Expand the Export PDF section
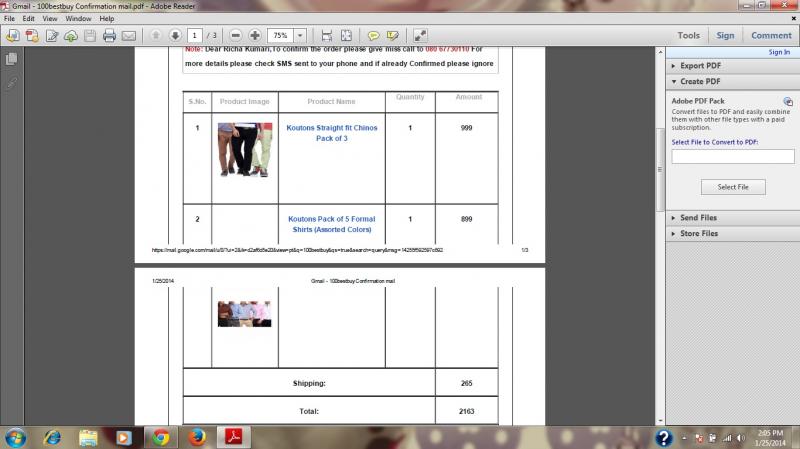 pos(733,66)
